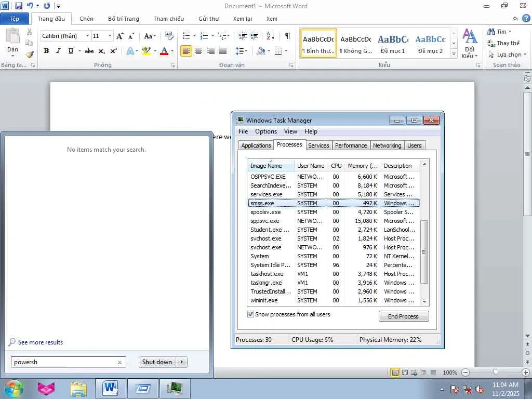This screenshot has height=399, width=532.
Task: Undo last action in quick access toolbar
Action: point(30,6)
